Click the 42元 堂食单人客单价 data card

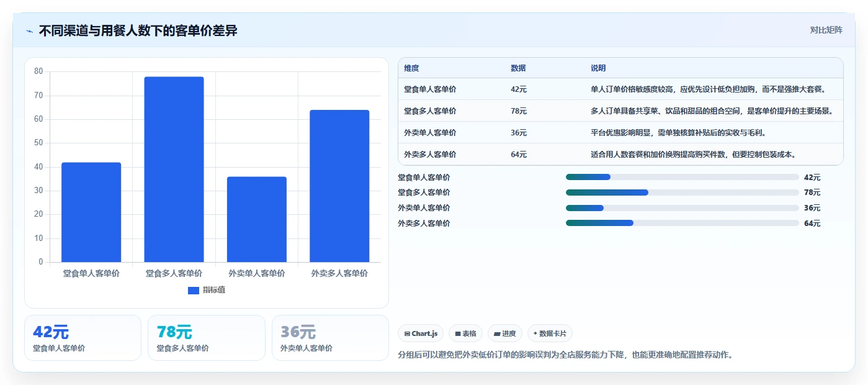(83, 338)
